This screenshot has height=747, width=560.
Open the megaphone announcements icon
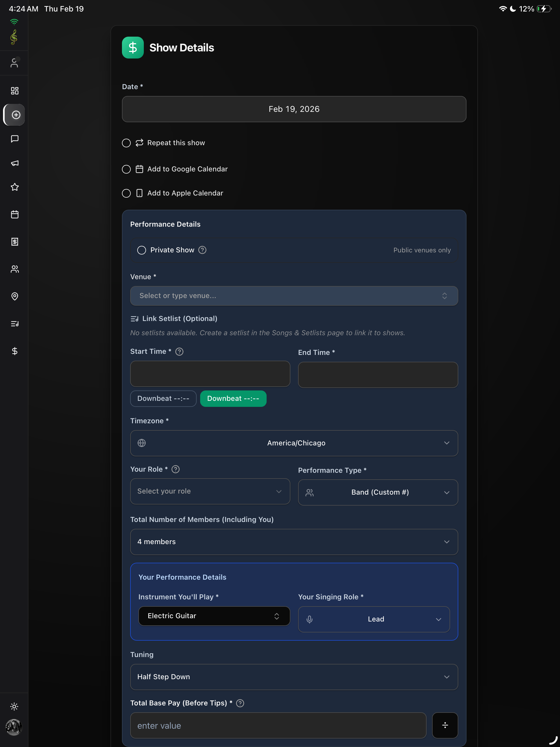(14, 163)
